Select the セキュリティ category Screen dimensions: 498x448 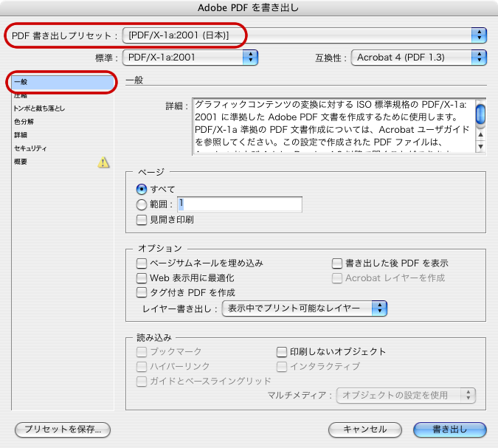coord(63,148)
